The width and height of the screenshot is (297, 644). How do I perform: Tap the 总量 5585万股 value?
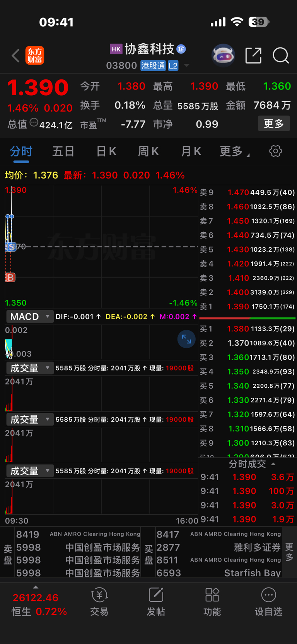pyautogui.click(x=198, y=106)
